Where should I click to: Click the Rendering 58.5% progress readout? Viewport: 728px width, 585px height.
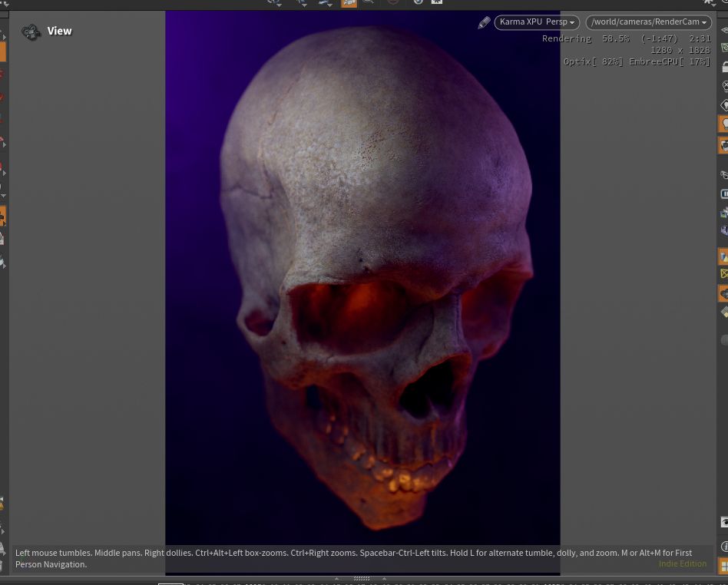point(585,38)
